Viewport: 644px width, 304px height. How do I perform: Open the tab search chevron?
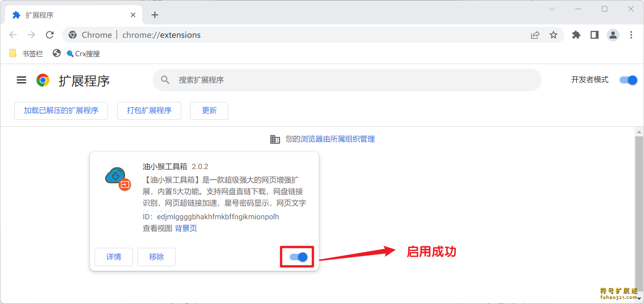[552, 9]
